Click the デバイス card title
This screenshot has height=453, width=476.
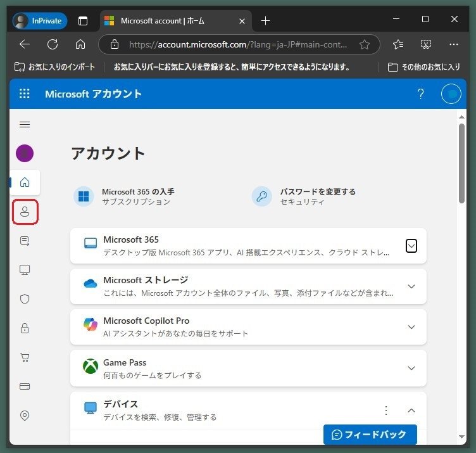point(120,404)
